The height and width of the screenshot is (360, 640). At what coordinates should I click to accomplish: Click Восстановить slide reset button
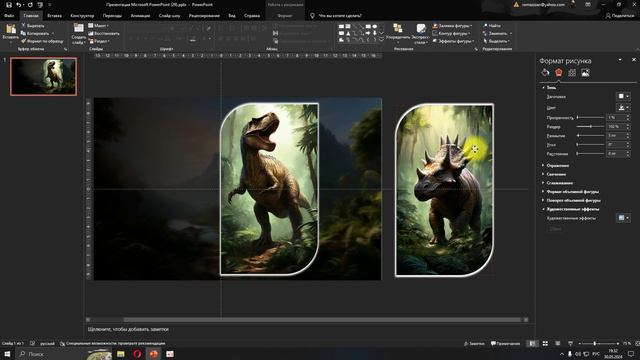104,33
